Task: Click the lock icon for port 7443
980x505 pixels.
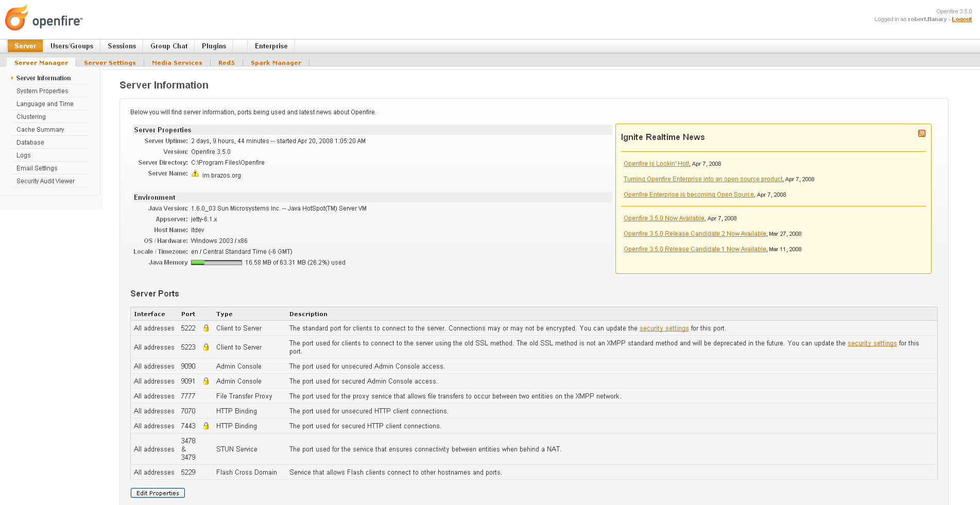Action: (x=206, y=426)
